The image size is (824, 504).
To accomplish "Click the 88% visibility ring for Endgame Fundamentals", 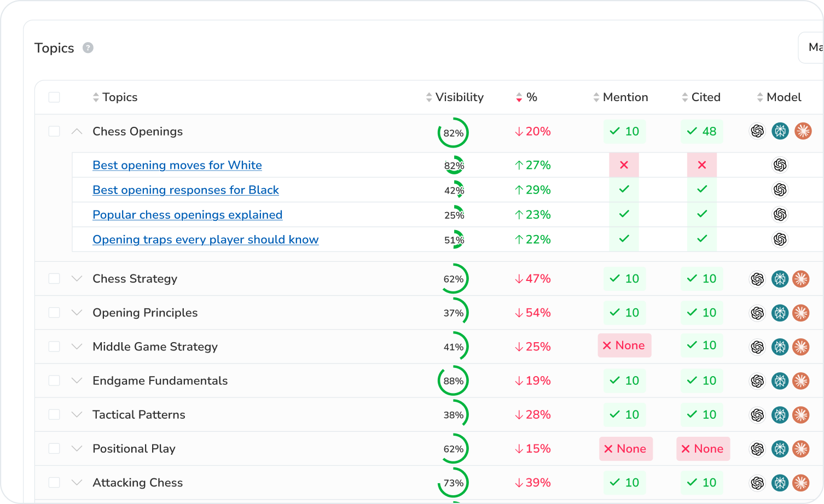I will 453,381.
